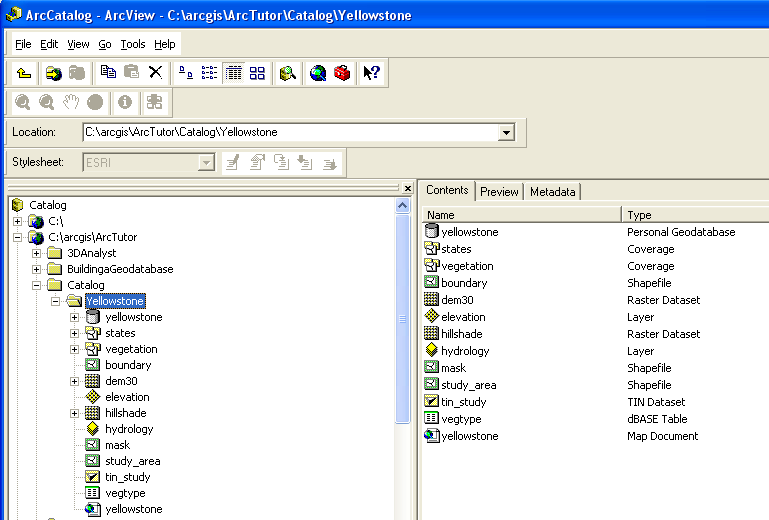Open the Location dropdown arrow
Viewport: 769px width, 520px height.
[x=506, y=132]
